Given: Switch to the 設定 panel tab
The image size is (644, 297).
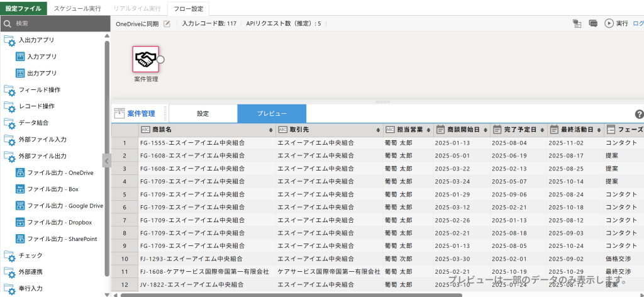Looking at the screenshot, I should point(203,114).
